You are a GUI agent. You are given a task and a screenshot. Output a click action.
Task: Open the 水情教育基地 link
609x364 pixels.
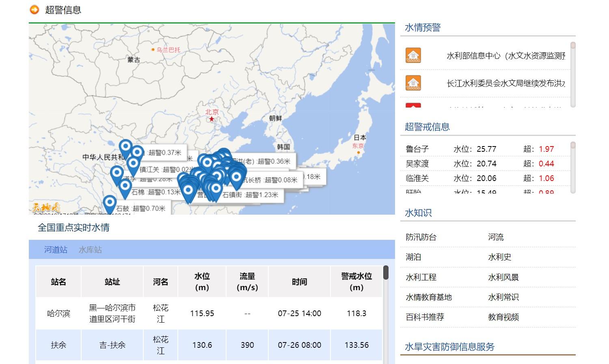[429, 297]
